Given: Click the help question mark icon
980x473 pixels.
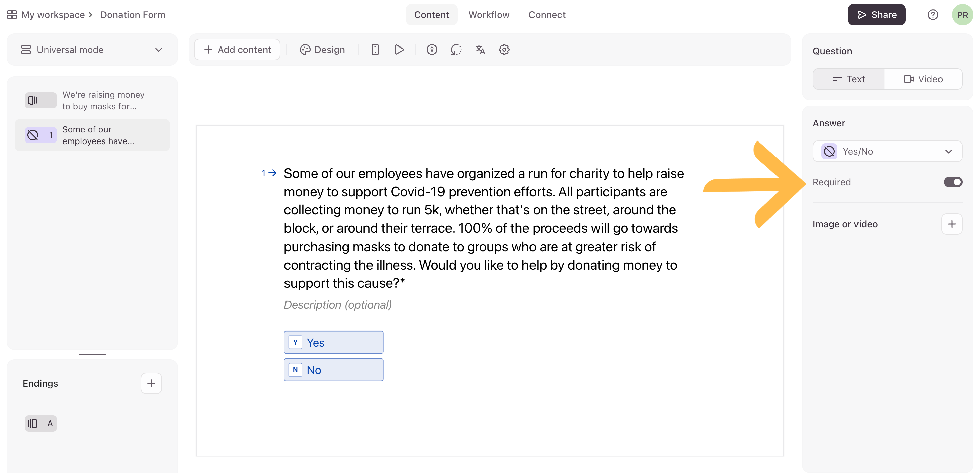Looking at the screenshot, I should pyautogui.click(x=932, y=15).
